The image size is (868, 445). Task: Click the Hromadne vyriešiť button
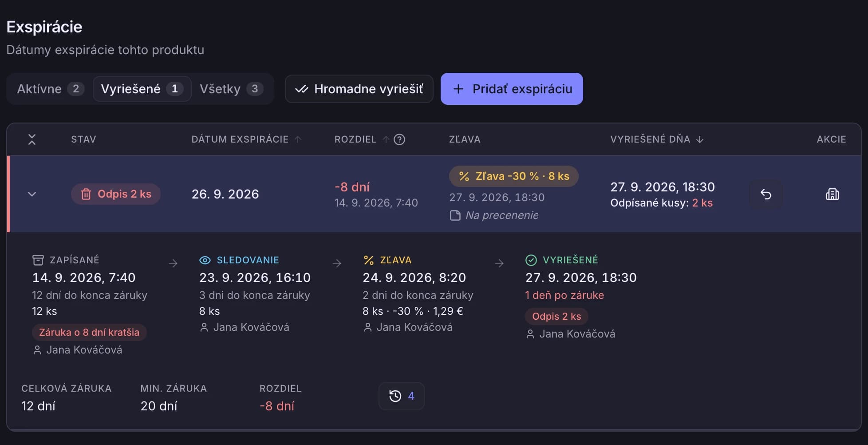pos(359,89)
